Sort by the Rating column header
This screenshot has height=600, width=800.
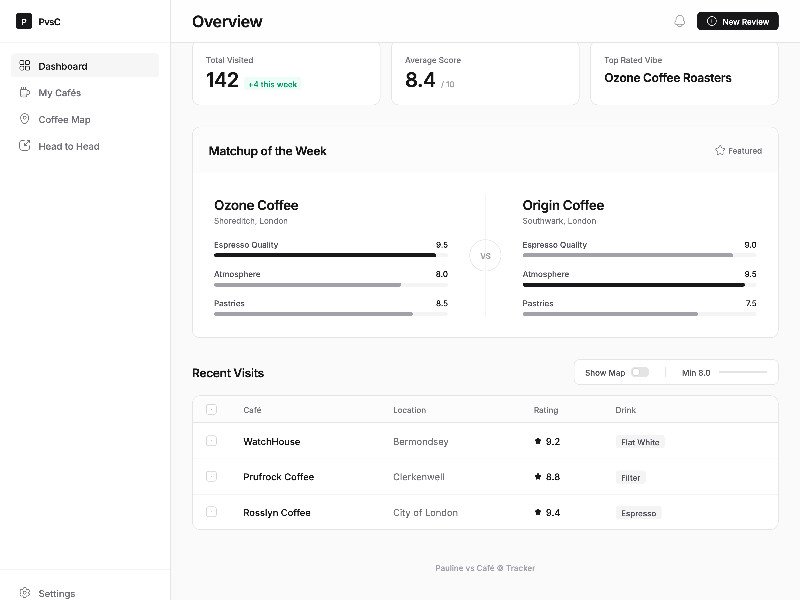coord(546,410)
